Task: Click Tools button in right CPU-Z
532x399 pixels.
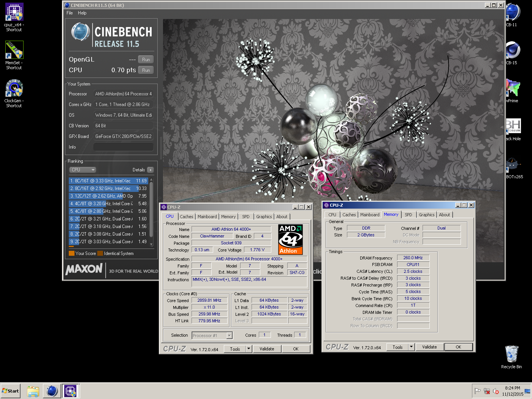Action: (397, 347)
